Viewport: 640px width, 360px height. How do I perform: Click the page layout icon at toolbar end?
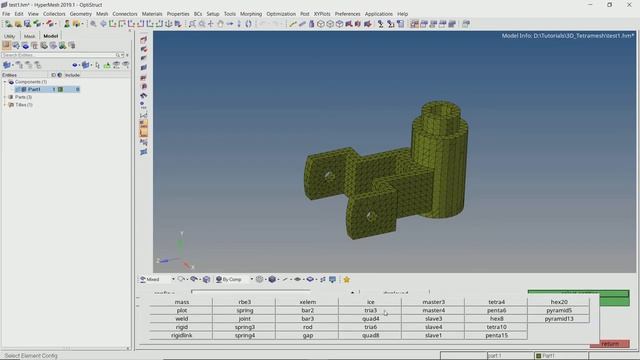pos(466,24)
